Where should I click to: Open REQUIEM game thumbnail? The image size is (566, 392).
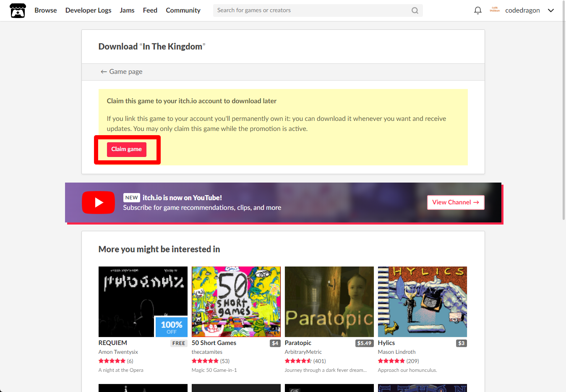point(143,302)
